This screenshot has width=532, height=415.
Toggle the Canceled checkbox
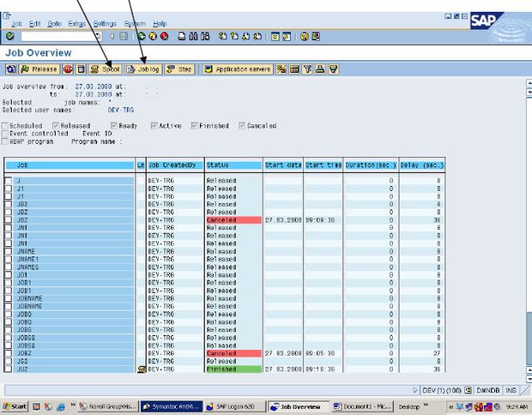click(x=242, y=126)
